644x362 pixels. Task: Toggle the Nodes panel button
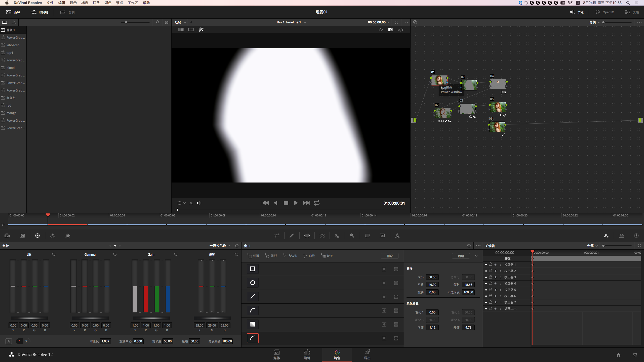pyautogui.click(x=577, y=12)
